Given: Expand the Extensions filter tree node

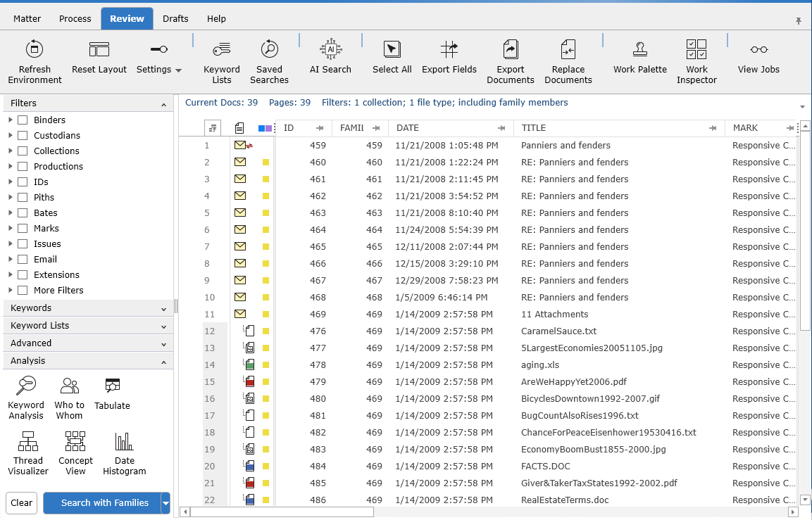Looking at the screenshot, I should (x=10, y=274).
